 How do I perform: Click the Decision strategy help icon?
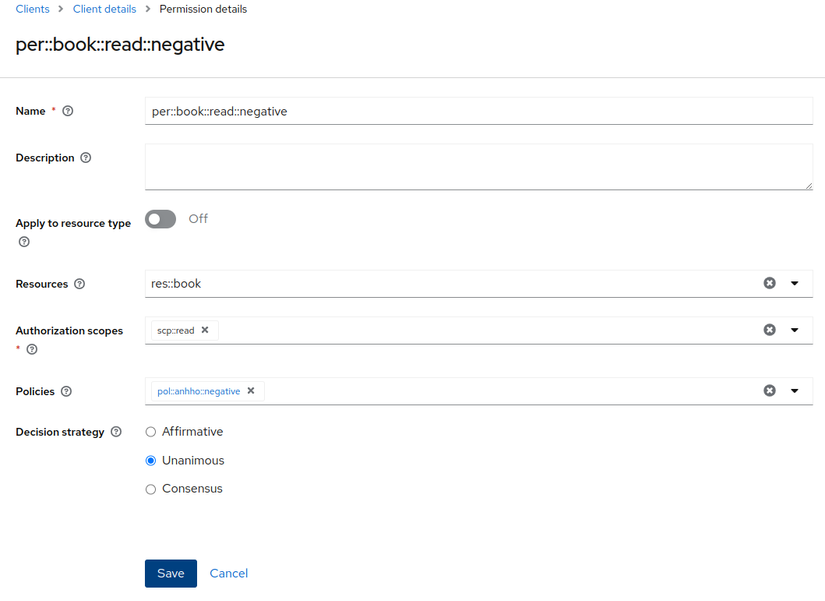116,432
